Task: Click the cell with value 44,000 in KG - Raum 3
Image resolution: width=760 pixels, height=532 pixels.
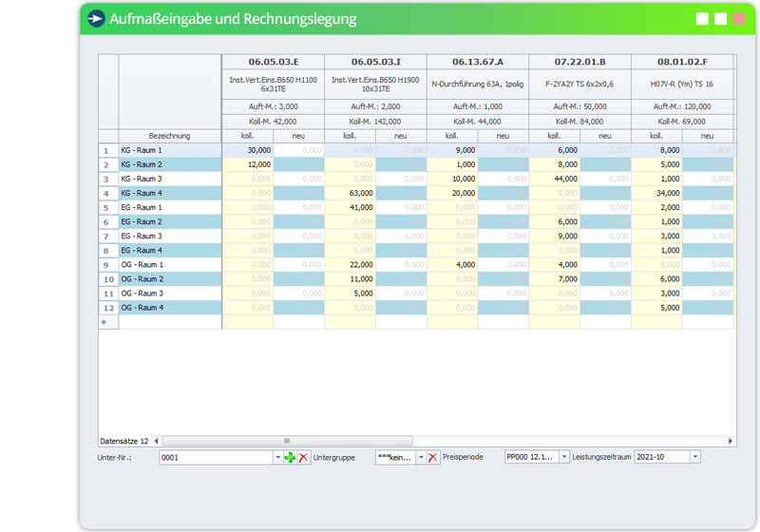Action: click(555, 179)
